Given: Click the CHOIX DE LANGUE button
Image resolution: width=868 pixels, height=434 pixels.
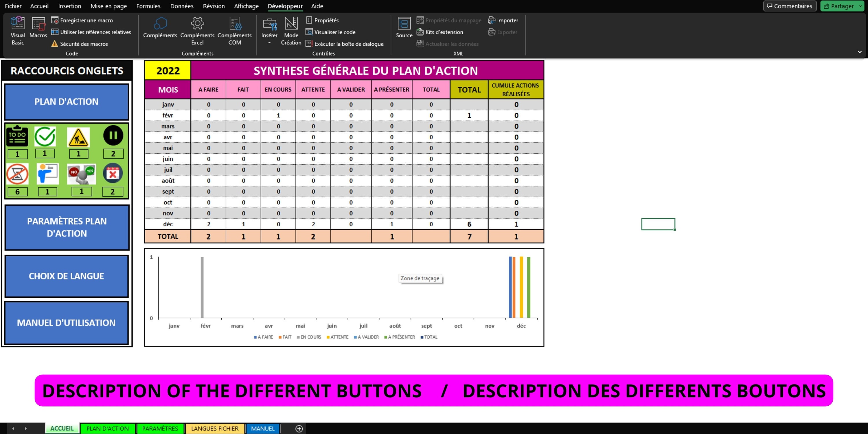Looking at the screenshot, I should (66, 276).
